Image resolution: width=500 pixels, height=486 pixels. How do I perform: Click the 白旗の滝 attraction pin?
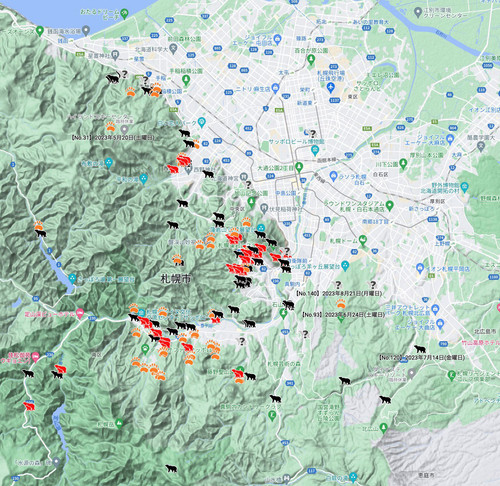tap(353, 477)
